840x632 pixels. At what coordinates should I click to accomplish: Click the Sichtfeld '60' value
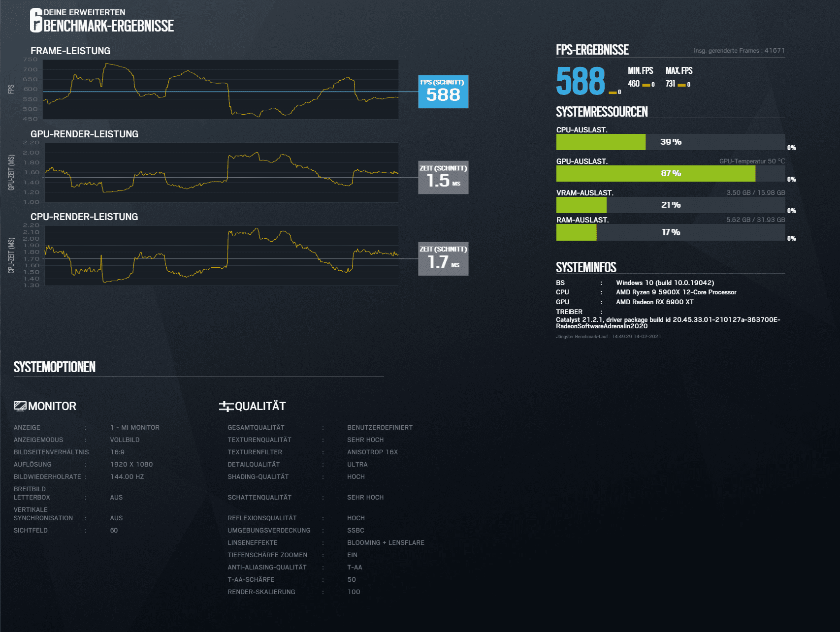[114, 530]
